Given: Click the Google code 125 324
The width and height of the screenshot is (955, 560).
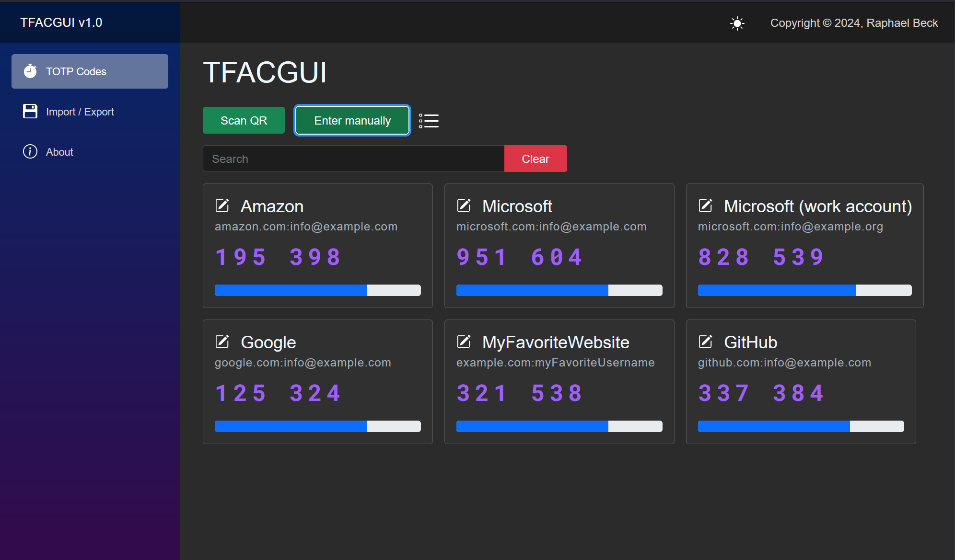Looking at the screenshot, I should [278, 393].
